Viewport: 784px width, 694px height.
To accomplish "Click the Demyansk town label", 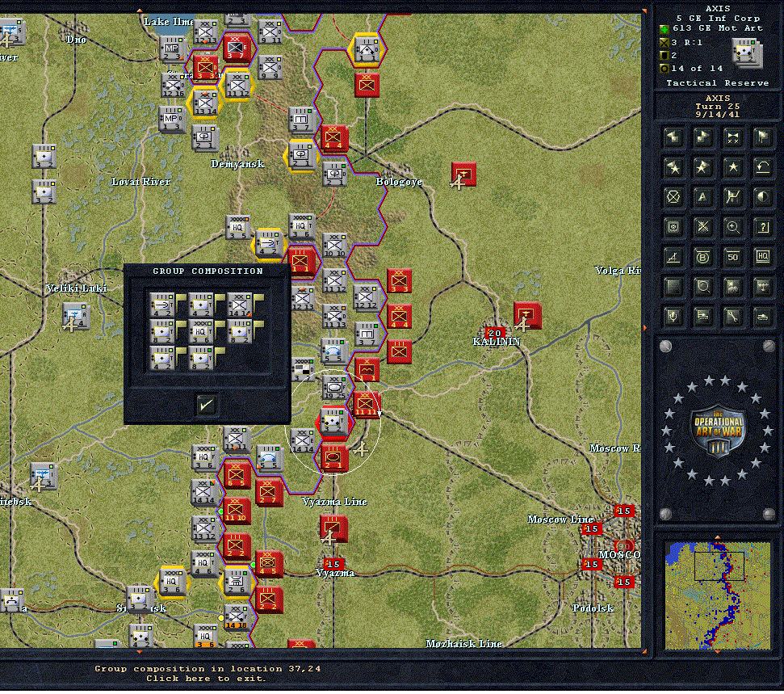I will click(x=237, y=164).
